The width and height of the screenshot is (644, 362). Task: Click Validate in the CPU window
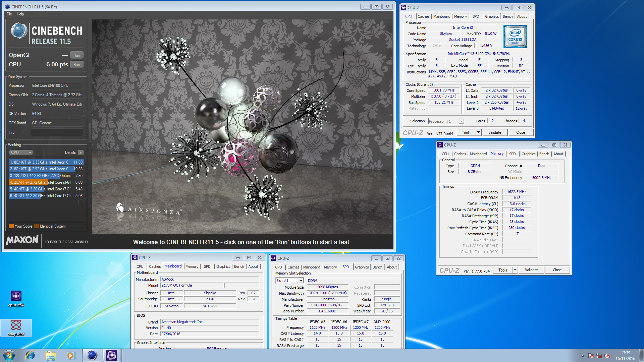point(495,132)
